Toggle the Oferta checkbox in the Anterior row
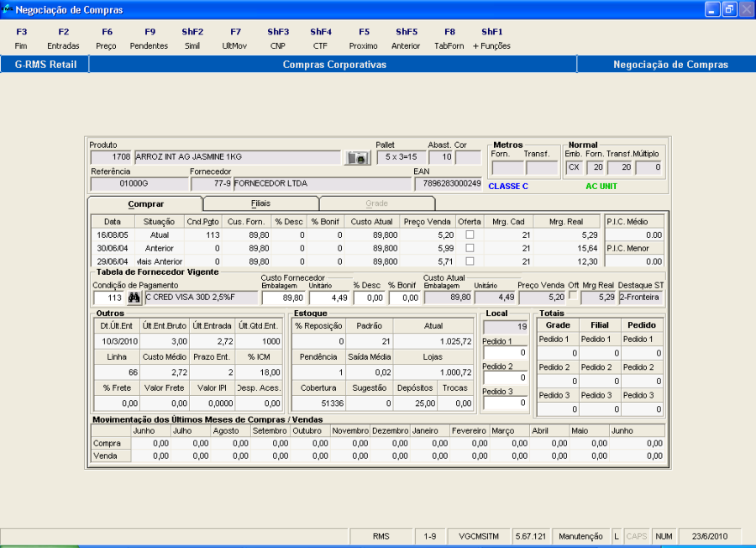 (470, 248)
